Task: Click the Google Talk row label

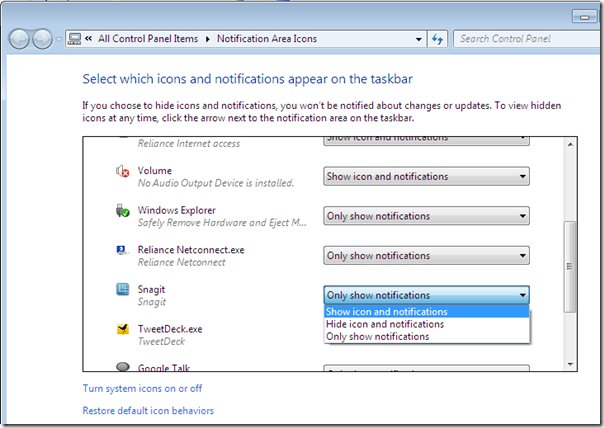Action: point(164,368)
